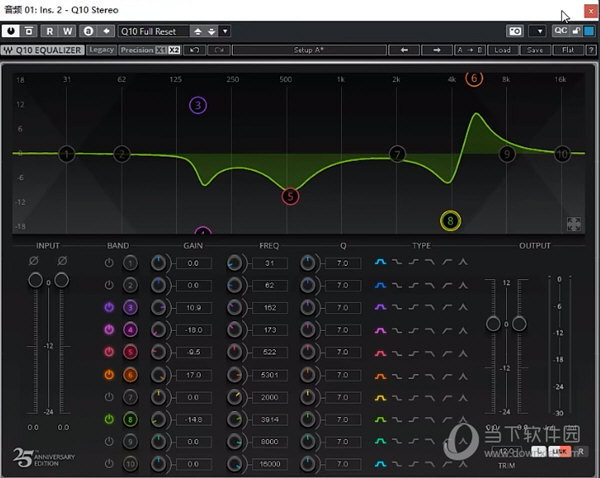Click the band 6 frequency knob
Screen dimensions: 600x478
235,375
